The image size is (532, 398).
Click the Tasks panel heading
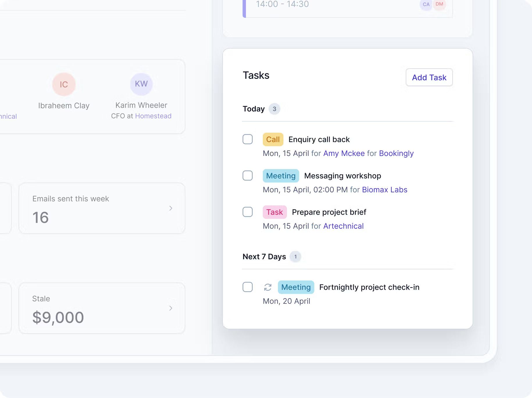pos(256,75)
